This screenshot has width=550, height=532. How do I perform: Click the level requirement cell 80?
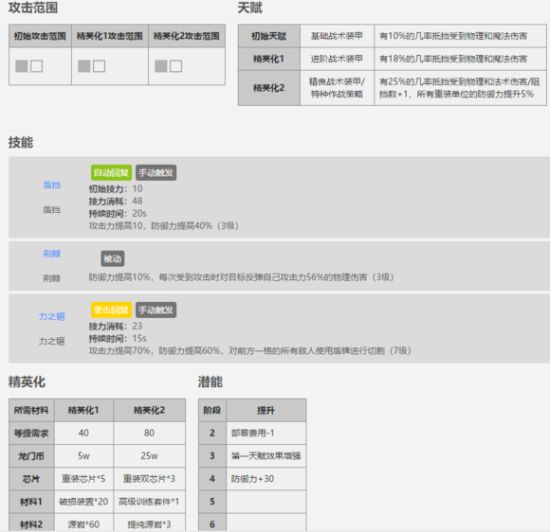point(149,433)
